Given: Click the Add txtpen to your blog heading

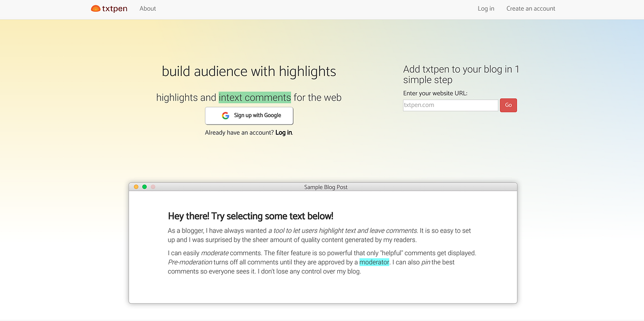Looking at the screenshot, I should pyautogui.click(x=461, y=75).
